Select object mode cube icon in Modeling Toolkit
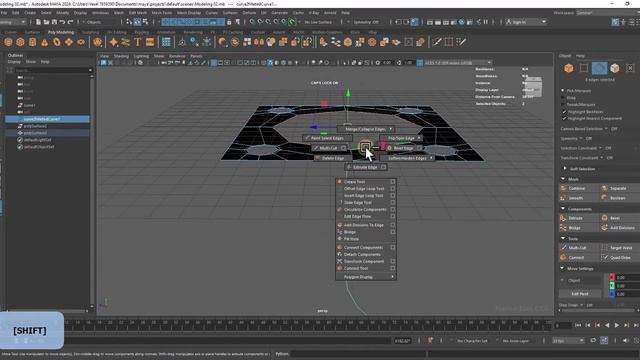The height and width of the screenshot is (360, 640). (x=569, y=68)
